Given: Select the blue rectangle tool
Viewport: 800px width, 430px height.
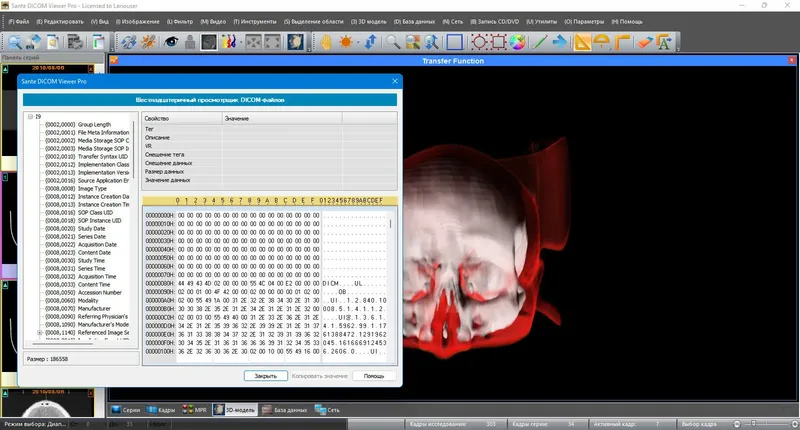Looking at the screenshot, I should [x=455, y=42].
